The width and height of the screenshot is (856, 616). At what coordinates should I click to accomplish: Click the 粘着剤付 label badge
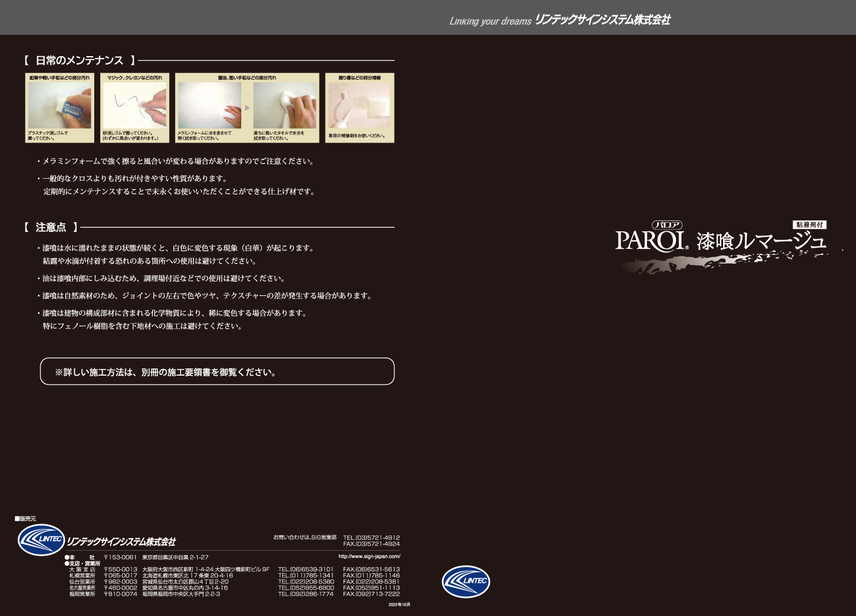click(809, 225)
